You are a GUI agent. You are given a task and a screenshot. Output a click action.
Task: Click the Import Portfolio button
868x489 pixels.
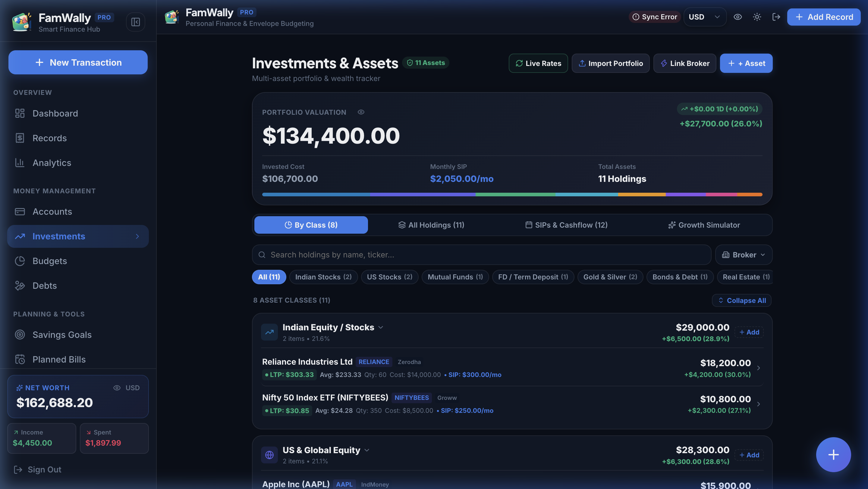pos(611,63)
